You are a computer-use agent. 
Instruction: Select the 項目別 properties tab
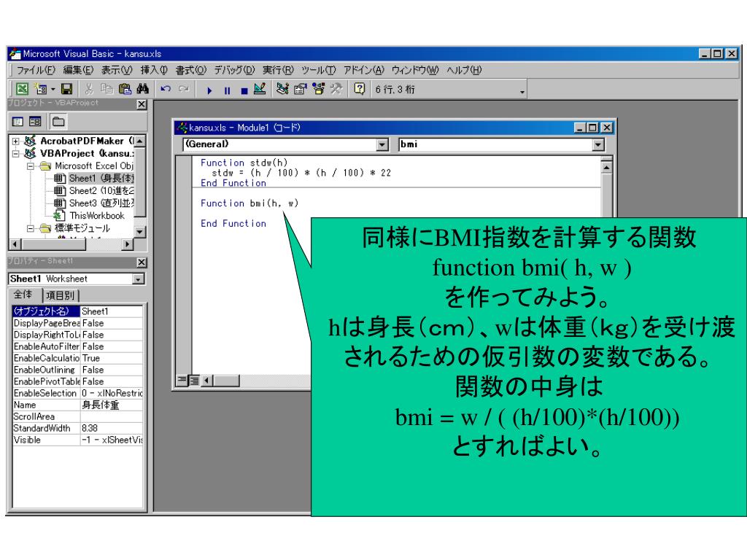[60, 296]
